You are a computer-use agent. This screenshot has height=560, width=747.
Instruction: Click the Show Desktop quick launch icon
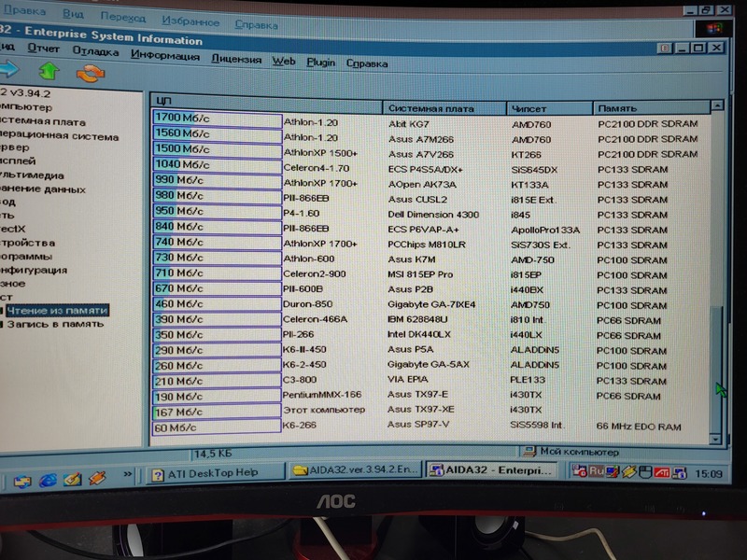click(x=73, y=479)
